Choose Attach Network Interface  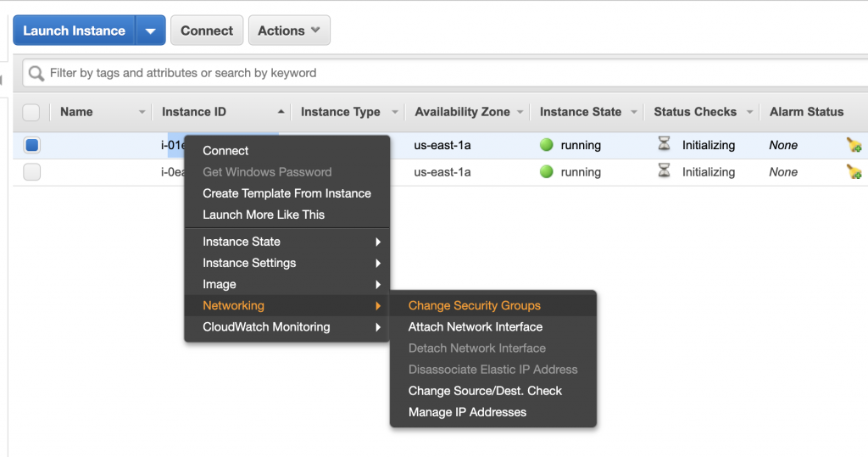(x=475, y=326)
